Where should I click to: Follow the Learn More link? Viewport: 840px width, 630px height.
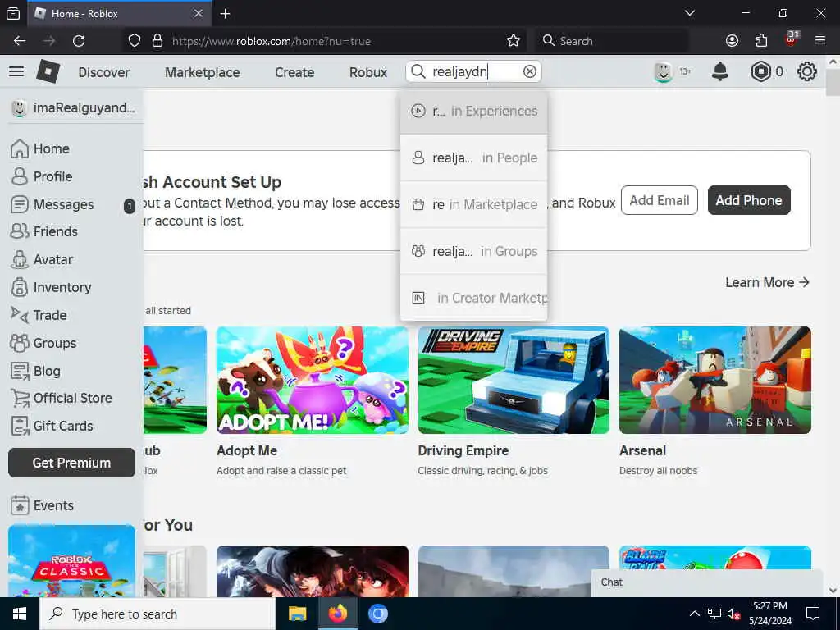click(x=767, y=282)
